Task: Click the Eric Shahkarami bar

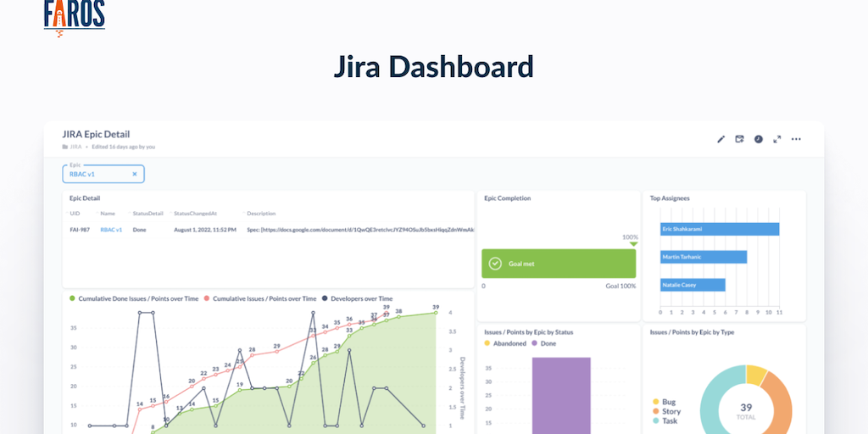Action: pyautogui.click(x=720, y=229)
